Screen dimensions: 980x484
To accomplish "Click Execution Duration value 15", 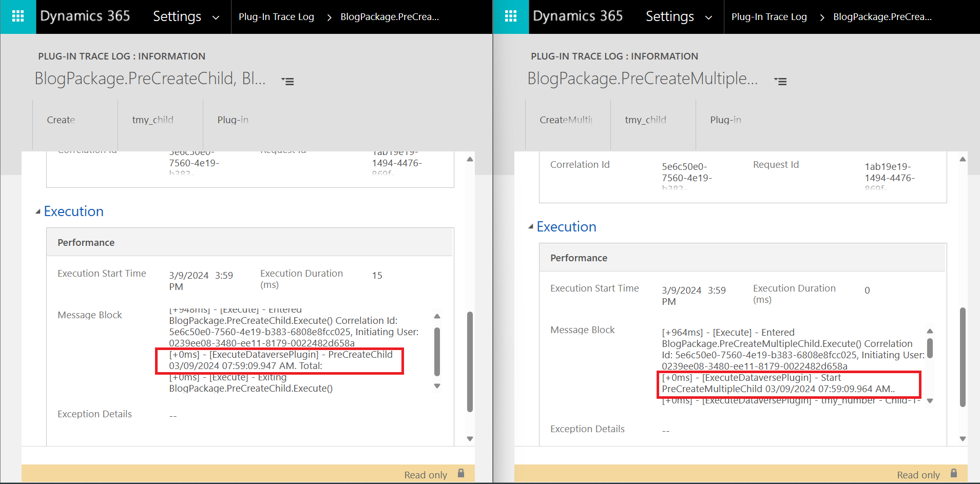I will click(x=377, y=276).
